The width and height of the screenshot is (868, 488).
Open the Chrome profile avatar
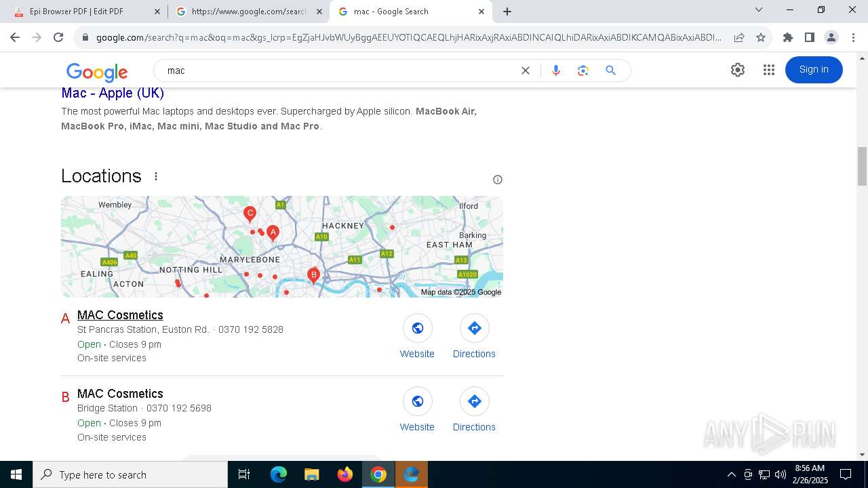coord(831,37)
